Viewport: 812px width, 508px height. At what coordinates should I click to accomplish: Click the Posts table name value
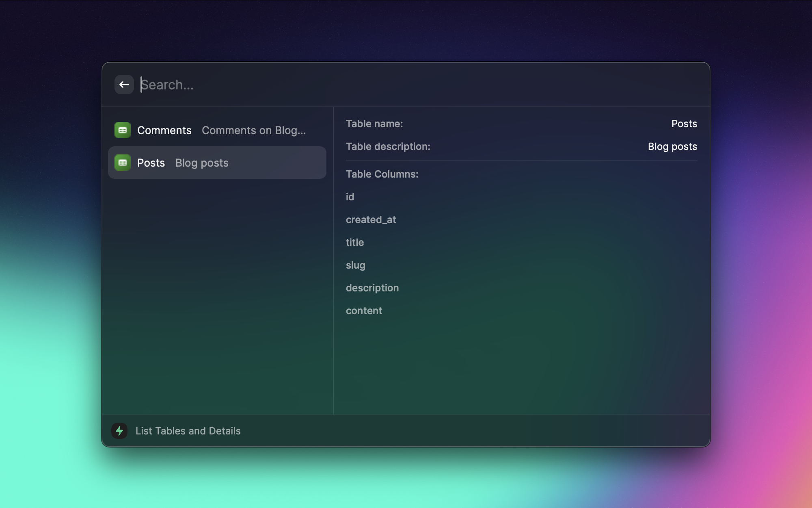click(684, 124)
